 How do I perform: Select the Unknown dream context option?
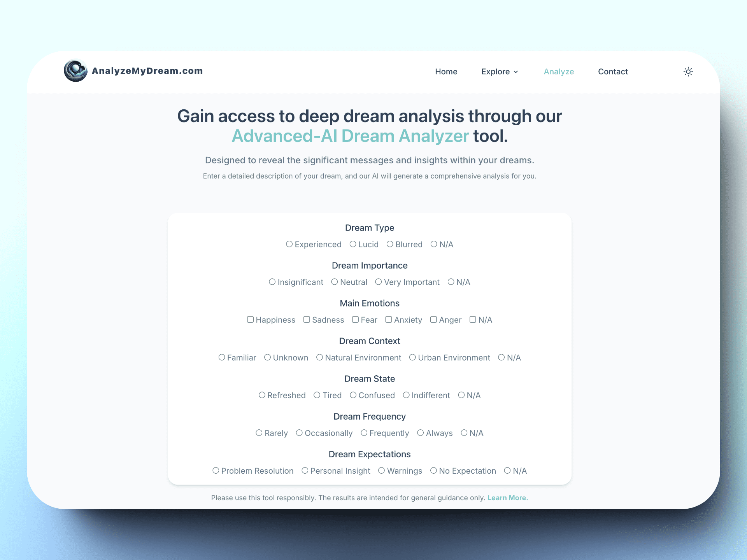[268, 358]
